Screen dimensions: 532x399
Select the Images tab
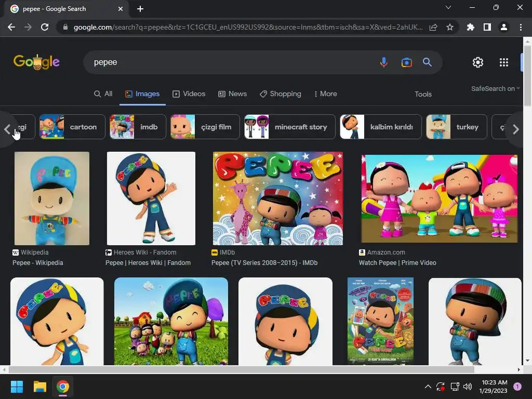142,94
